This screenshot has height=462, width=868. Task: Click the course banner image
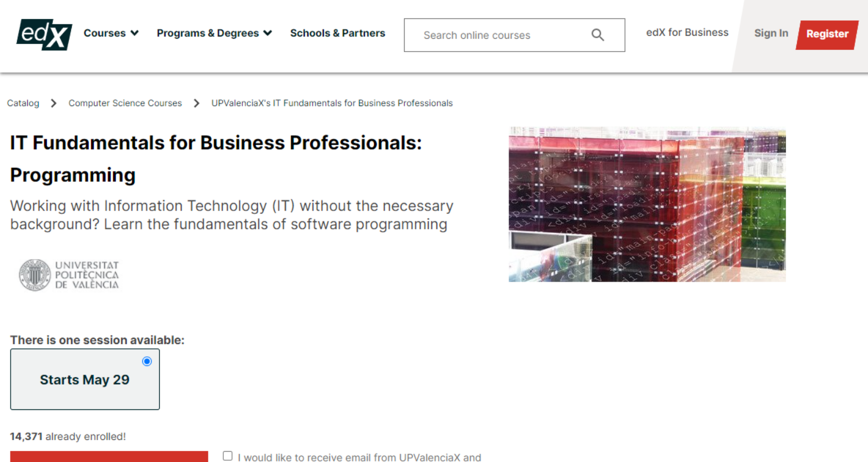click(647, 205)
